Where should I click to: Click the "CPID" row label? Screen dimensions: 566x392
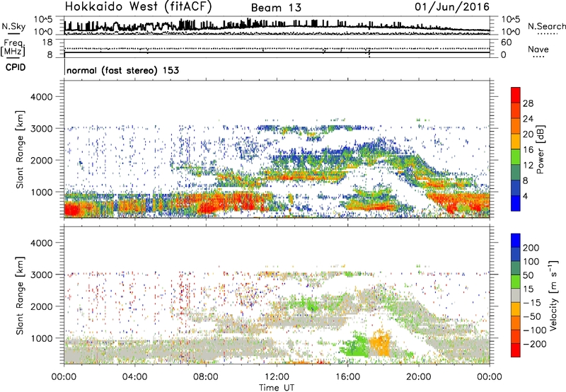tap(16, 67)
